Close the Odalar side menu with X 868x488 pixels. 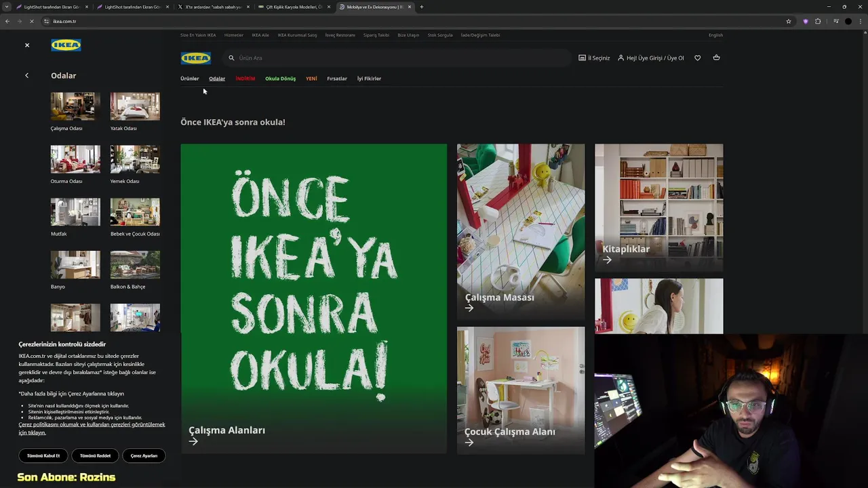(27, 45)
